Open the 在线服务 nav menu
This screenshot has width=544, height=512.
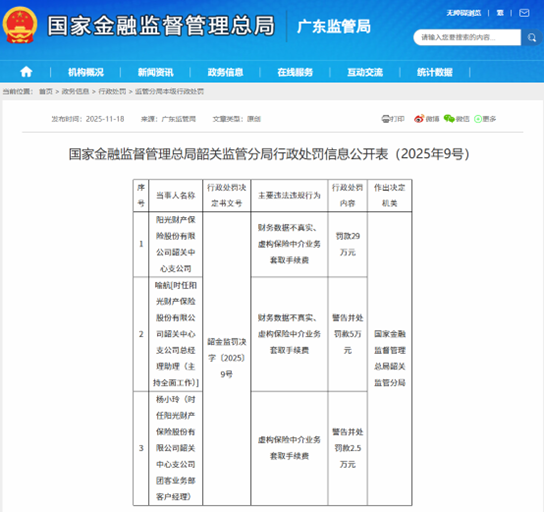coord(295,72)
